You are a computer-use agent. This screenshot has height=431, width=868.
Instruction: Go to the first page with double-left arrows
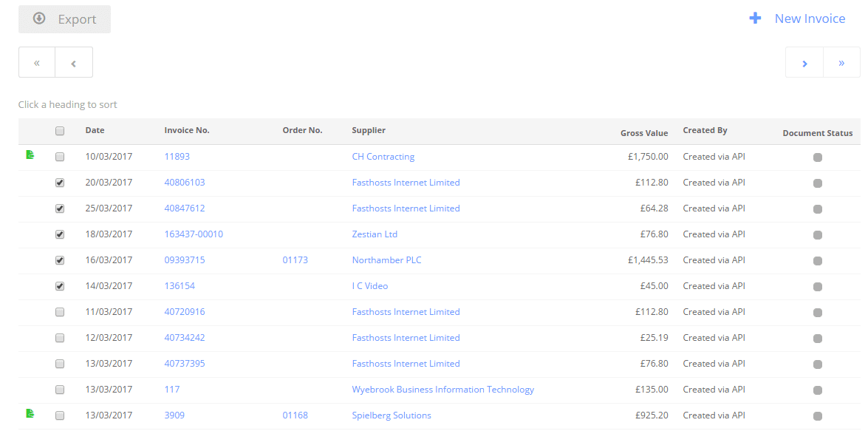pyautogui.click(x=37, y=63)
